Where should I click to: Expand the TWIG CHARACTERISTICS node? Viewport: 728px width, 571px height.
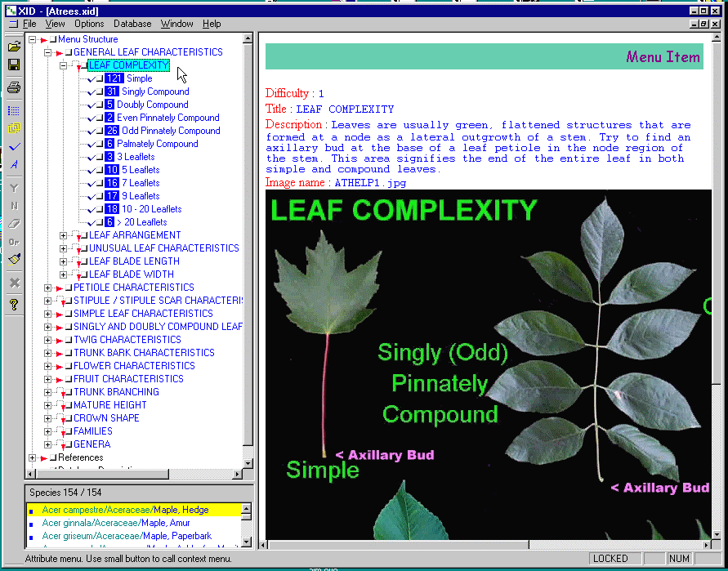pos(48,341)
